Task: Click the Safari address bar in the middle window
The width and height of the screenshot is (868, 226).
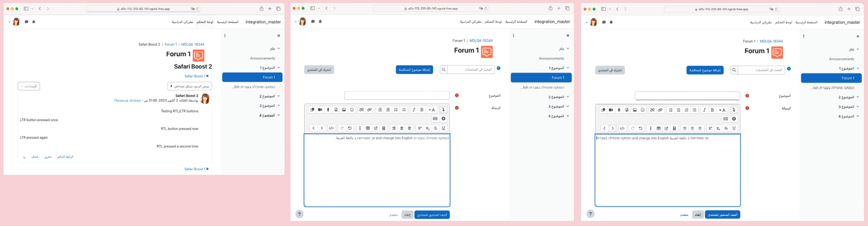Action: (430, 8)
